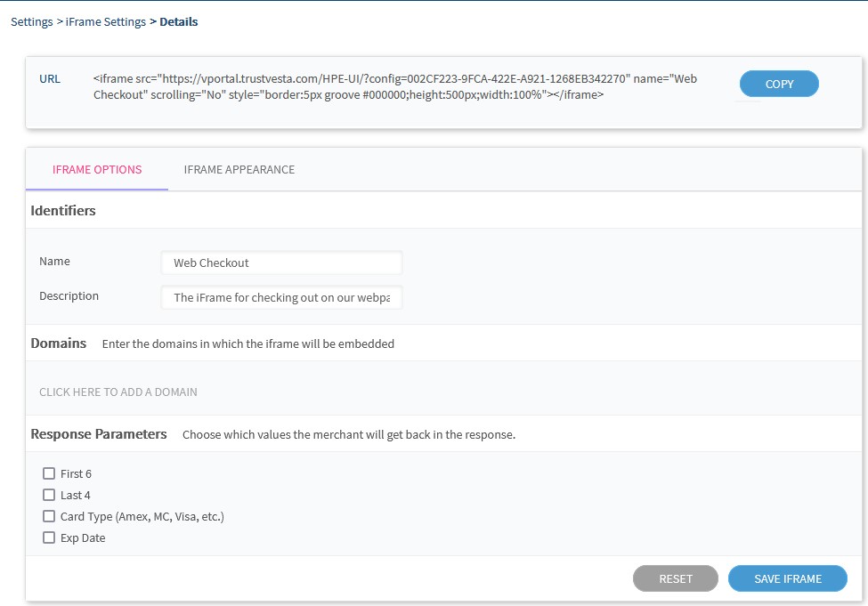Screen dimensions: 868x606
Task: Focus the Name input field
Action: [x=281, y=263]
